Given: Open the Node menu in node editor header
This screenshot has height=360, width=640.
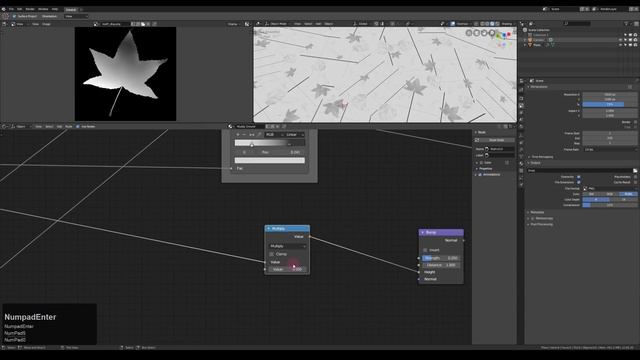Looking at the screenshot, I should [x=69, y=127].
